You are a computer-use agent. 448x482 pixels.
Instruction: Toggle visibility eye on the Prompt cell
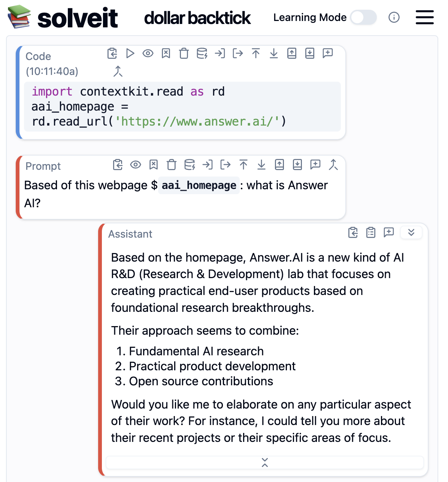click(x=136, y=165)
